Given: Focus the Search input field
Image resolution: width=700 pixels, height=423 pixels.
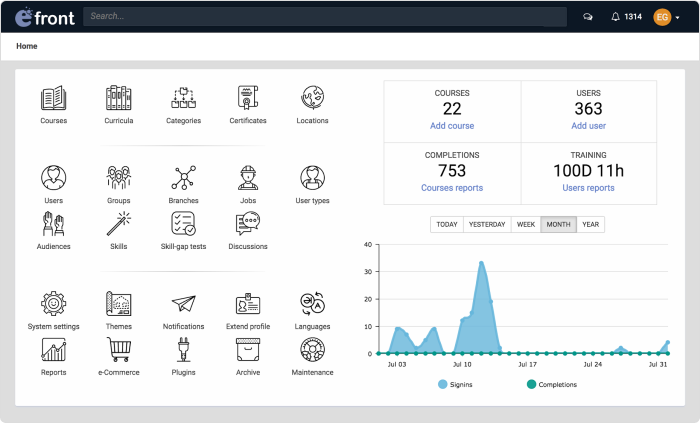Looking at the screenshot, I should [325, 17].
